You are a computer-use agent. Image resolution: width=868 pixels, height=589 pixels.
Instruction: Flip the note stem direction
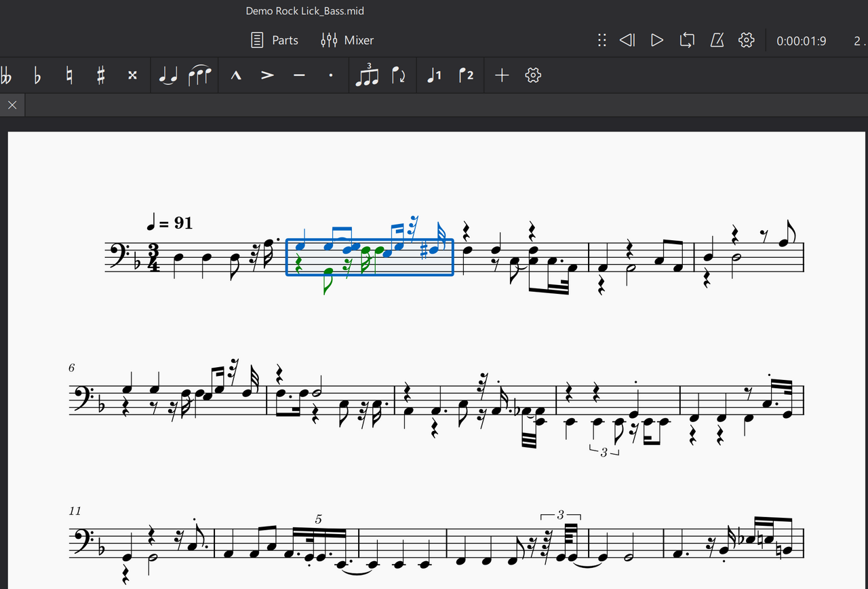(x=399, y=75)
